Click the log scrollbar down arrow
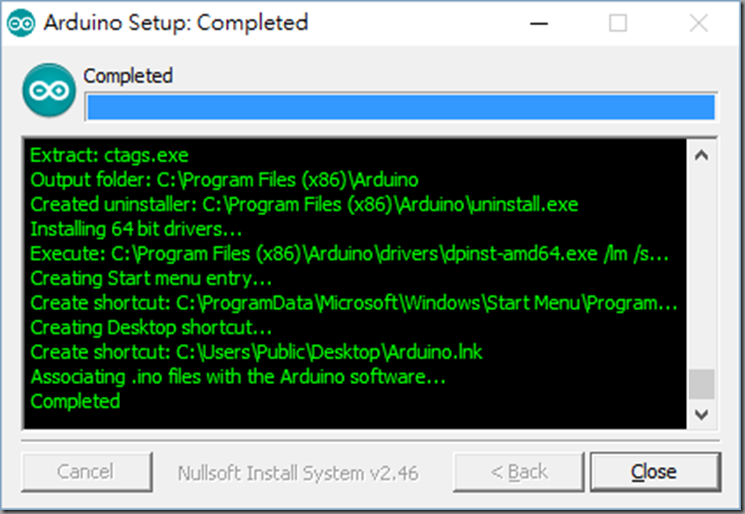 pyautogui.click(x=702, y=414)
